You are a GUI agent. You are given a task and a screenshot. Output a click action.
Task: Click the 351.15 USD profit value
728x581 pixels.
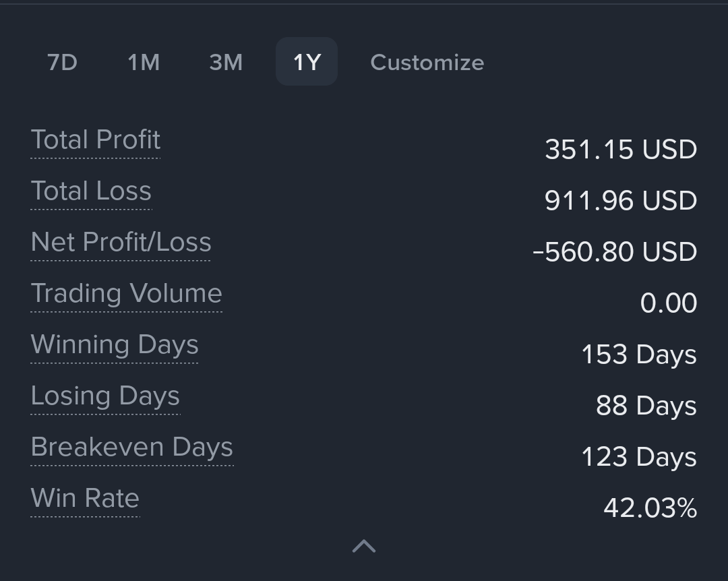click(x=621, y=150)
